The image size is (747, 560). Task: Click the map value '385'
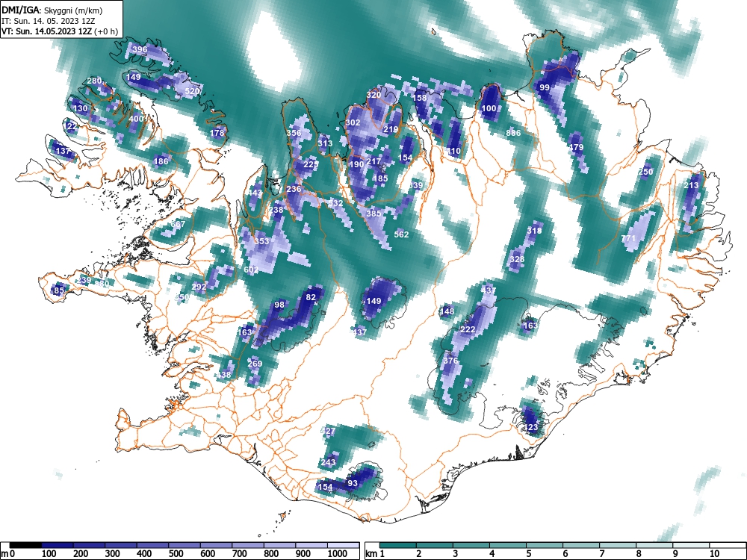373,214
